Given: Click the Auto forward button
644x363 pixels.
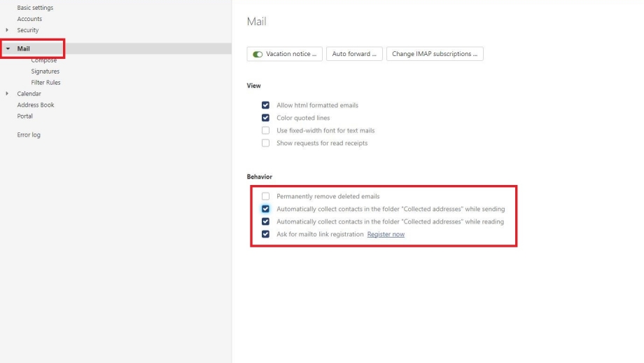Looking at the screenshot, I should click(354, 54).
